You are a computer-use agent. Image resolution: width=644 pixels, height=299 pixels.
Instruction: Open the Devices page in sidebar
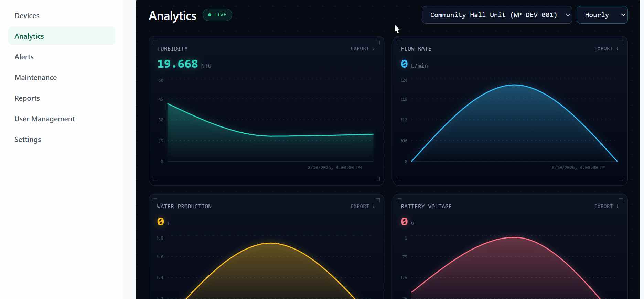[x=62, y=15]
